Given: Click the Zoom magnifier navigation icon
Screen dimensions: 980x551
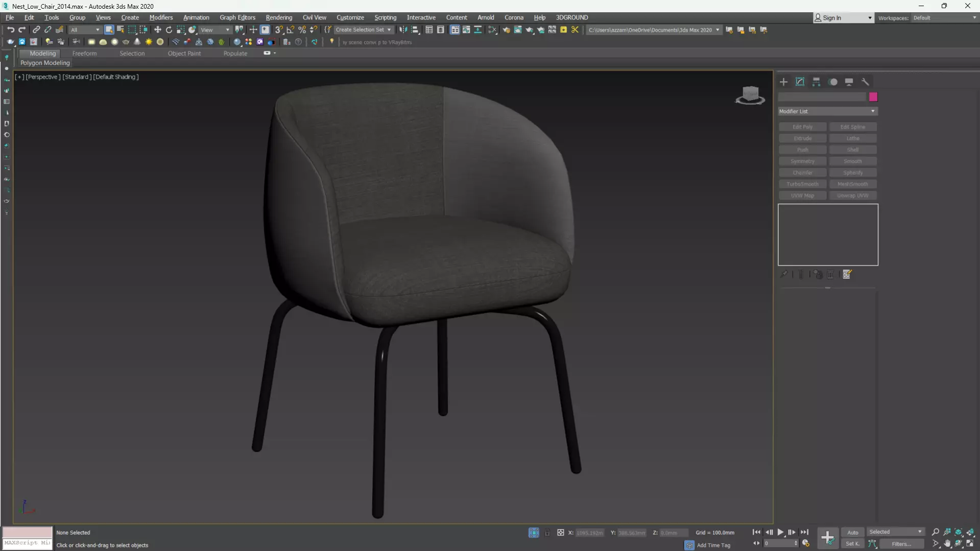Looking at the screenshot, I should (x=936, y=532).
